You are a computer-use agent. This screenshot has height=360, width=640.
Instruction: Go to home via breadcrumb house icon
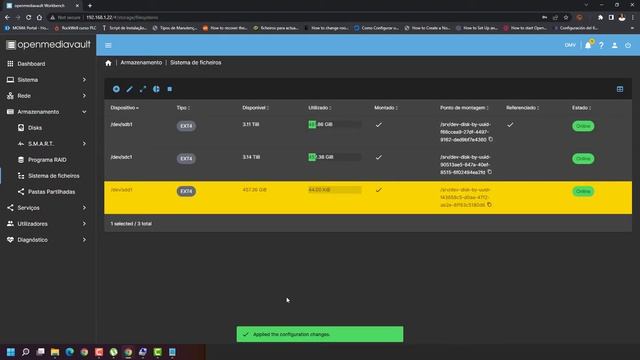point(108,63)
